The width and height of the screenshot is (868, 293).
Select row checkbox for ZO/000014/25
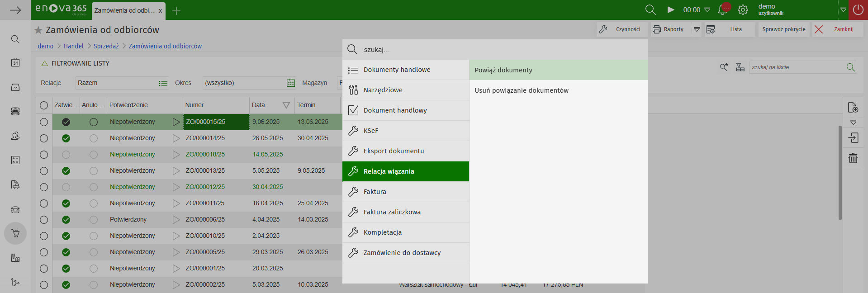click(44, 138)
